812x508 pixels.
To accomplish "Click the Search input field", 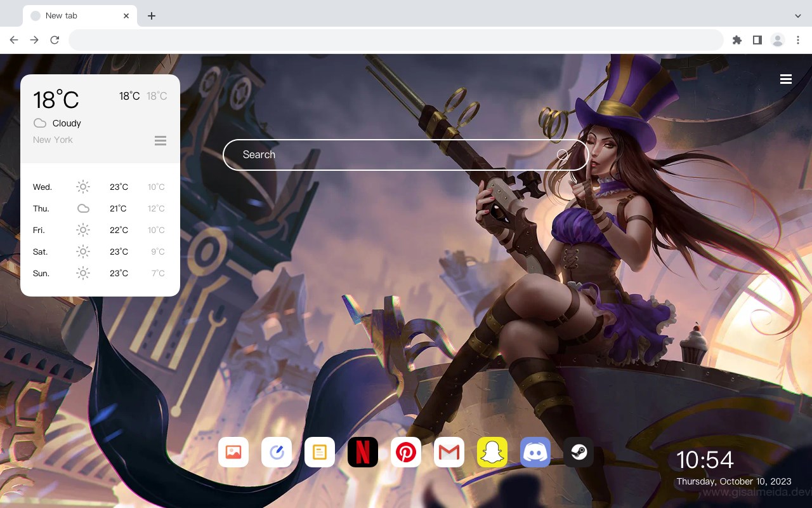I will pyautogui.click(x=406, y=154).
